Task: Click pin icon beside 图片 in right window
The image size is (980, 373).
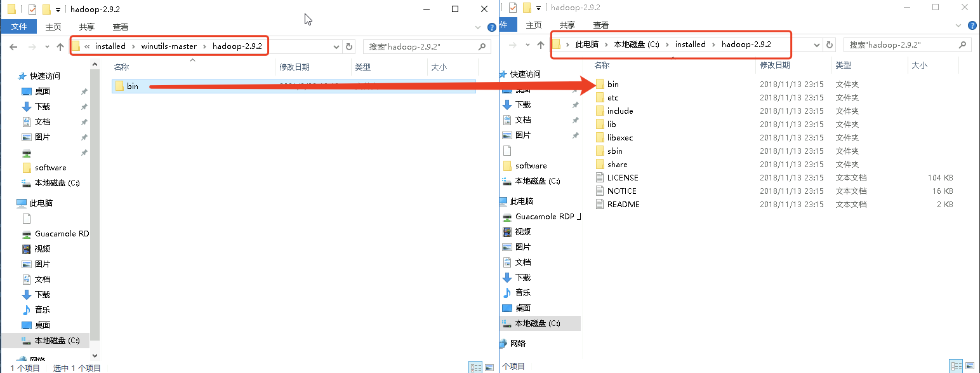Action: coord(576,135)
